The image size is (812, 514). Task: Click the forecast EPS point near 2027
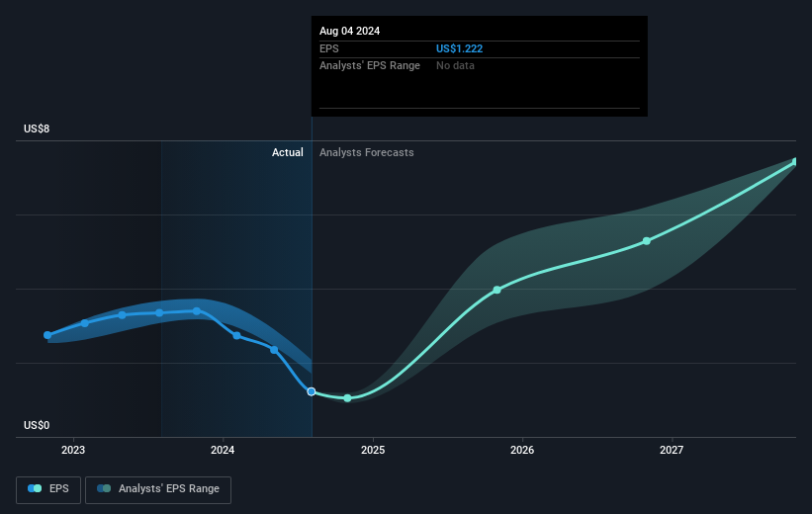click(647, 241)
